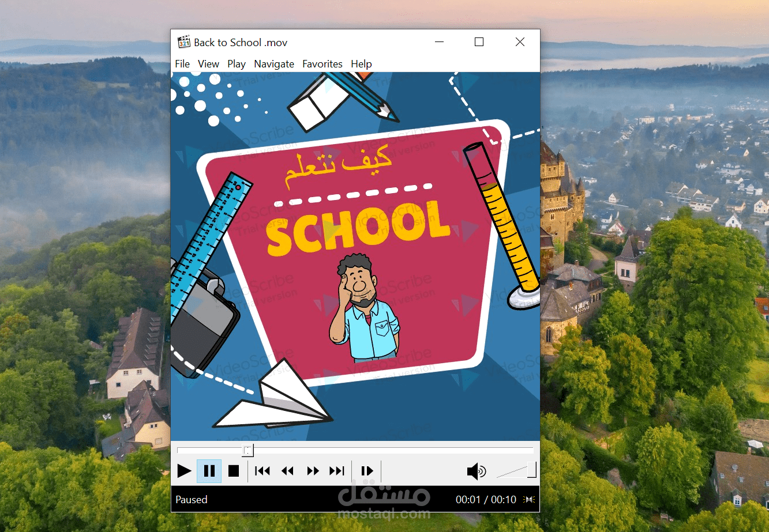Click the video frame showing SCHOOL
This screenshot has width=769, height=532.
[x=355, y=256]
